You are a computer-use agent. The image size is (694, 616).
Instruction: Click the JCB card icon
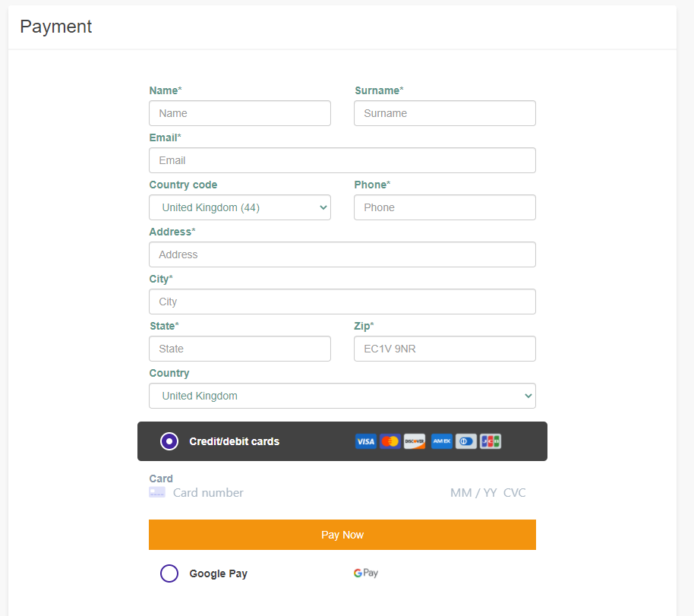pos(491,441)
